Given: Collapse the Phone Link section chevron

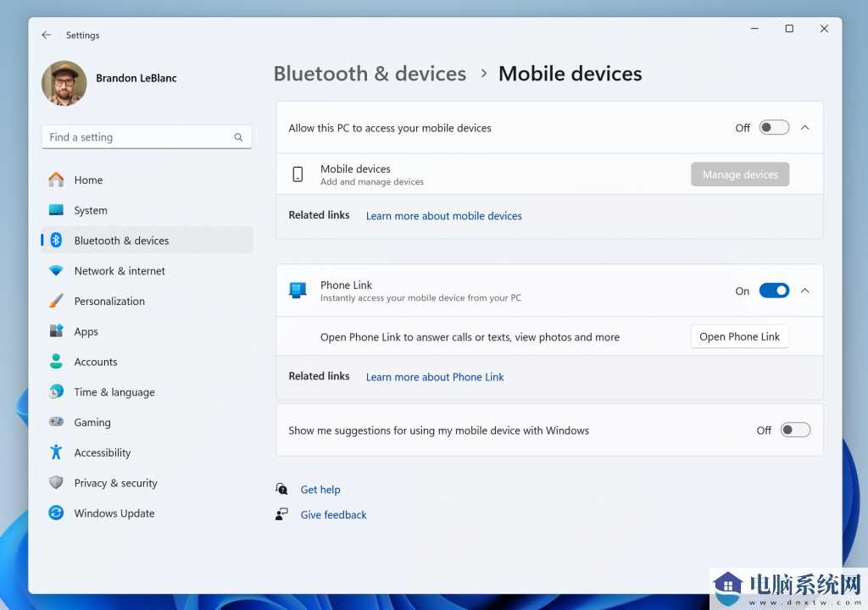Looking at the screenshot, I should pos(805,291).
